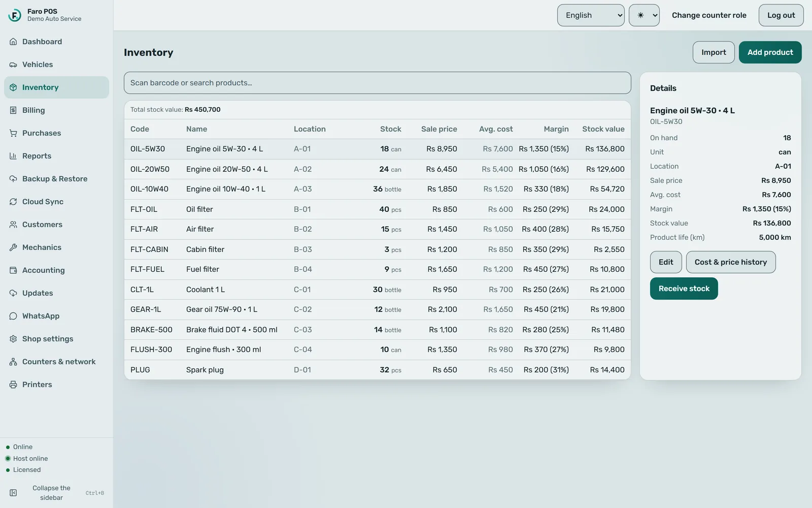This screenshot has height=508, width=812.
Task: Select the Inventory box icon in sidebar
Action: pos(13,87)
